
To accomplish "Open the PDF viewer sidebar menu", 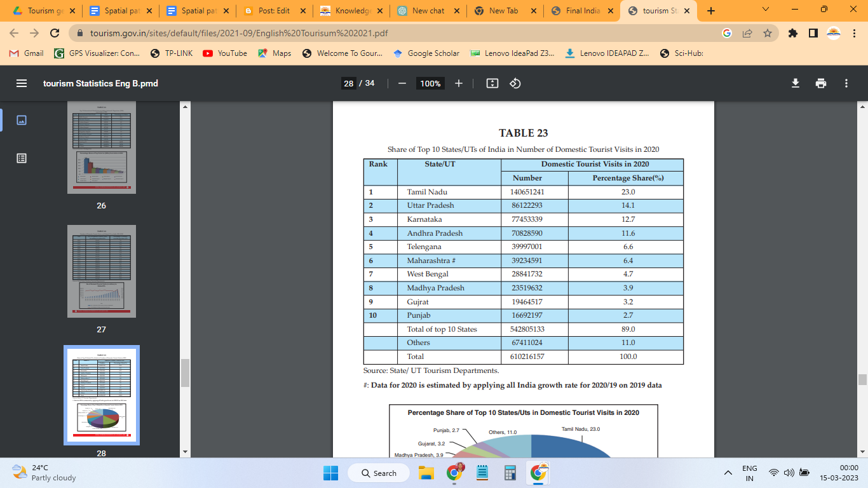I will (22, 83).
